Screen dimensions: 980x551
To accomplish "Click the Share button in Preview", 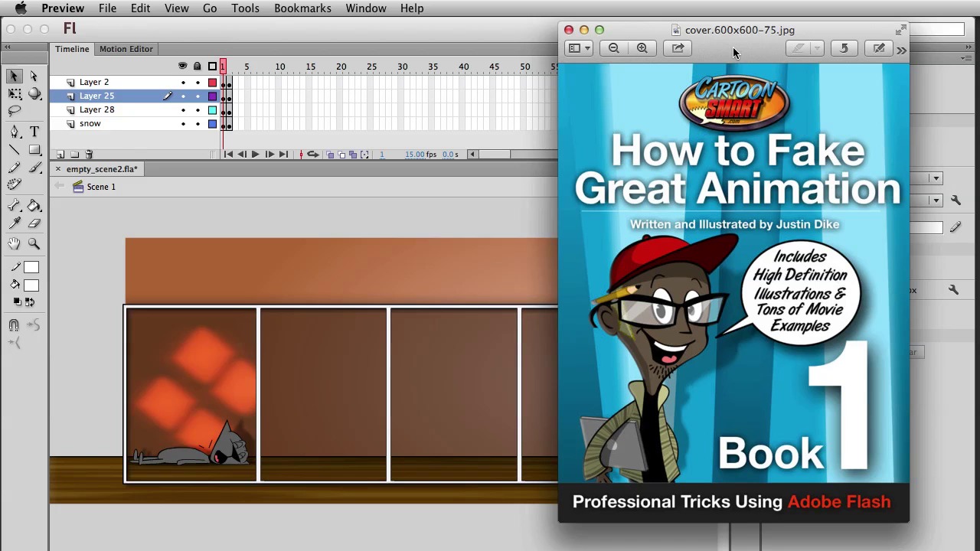I will click(x=678, y=48).
